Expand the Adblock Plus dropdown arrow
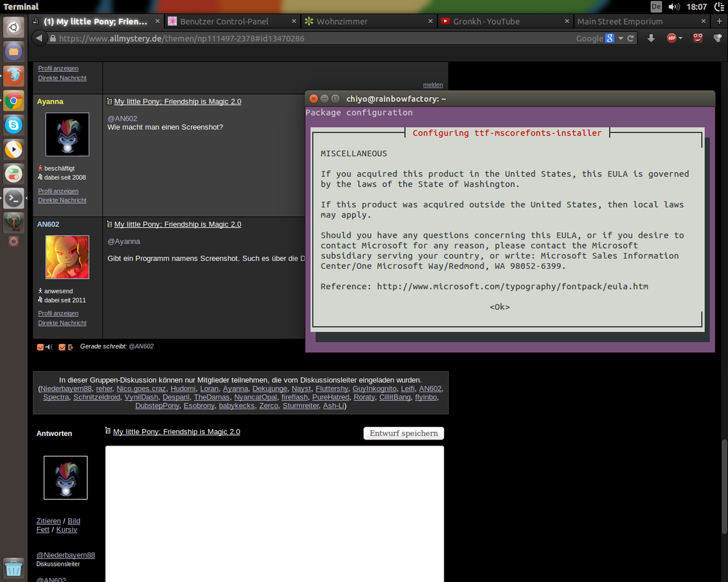728x582 pixels. (681, 38)
